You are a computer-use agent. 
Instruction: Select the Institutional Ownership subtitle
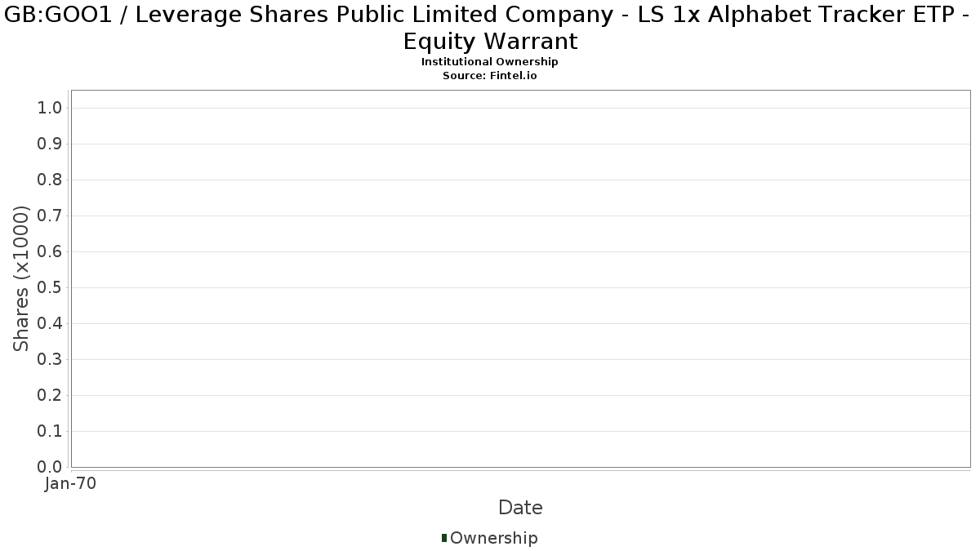click(x=489, y=62)
